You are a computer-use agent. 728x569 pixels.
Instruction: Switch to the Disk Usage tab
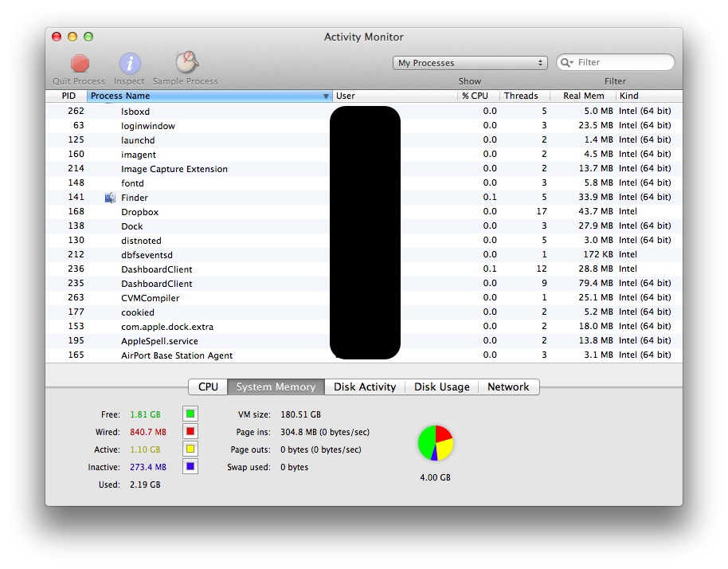point(441,387)
